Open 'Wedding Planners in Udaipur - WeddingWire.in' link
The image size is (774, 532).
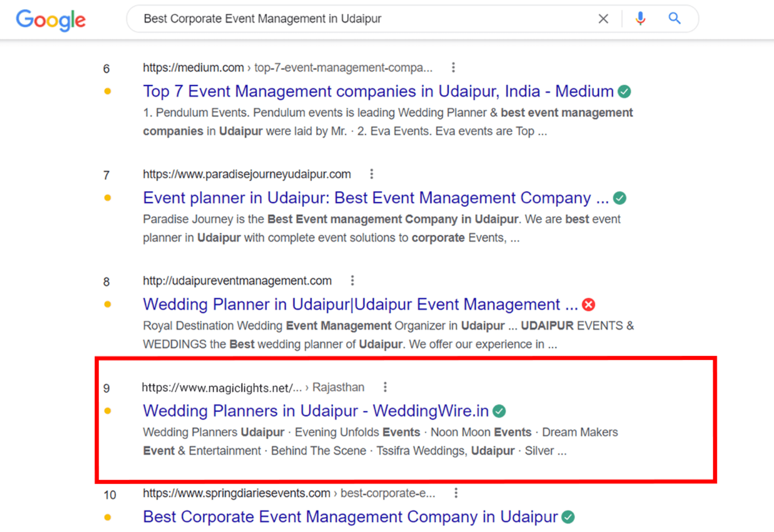(315, 411)
